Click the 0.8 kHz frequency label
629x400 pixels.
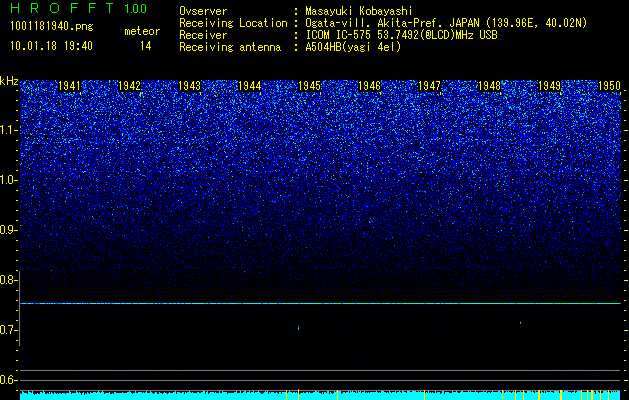tap(8, 280)
